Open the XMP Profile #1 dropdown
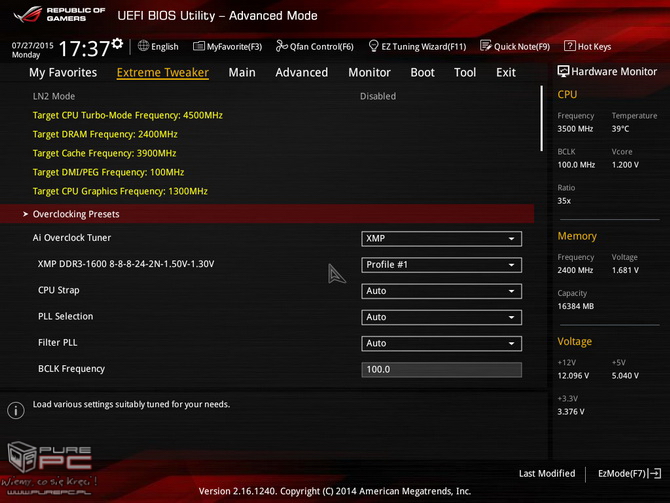Viewport: 670px width, 503px height. tap(441, 265)
